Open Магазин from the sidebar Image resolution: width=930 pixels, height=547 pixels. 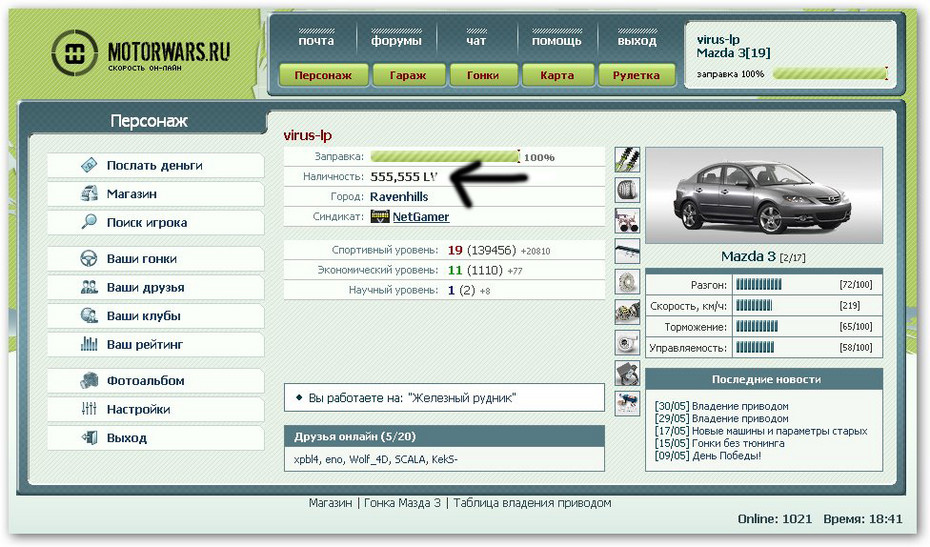tap(156, 194)
